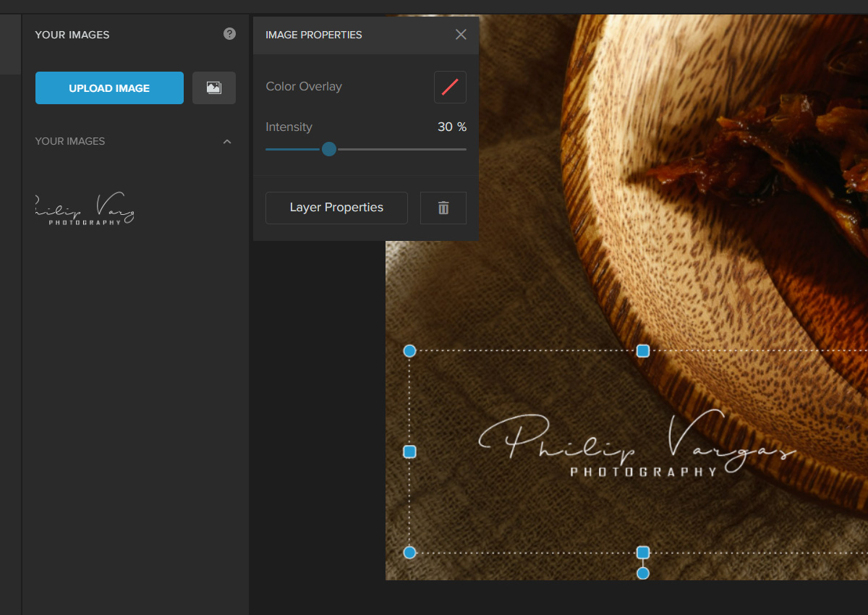The height and width of the screenshot is (615, 868).
Task: Select the Philip Vargas logo thumbnail
Action: pos(85,210)
